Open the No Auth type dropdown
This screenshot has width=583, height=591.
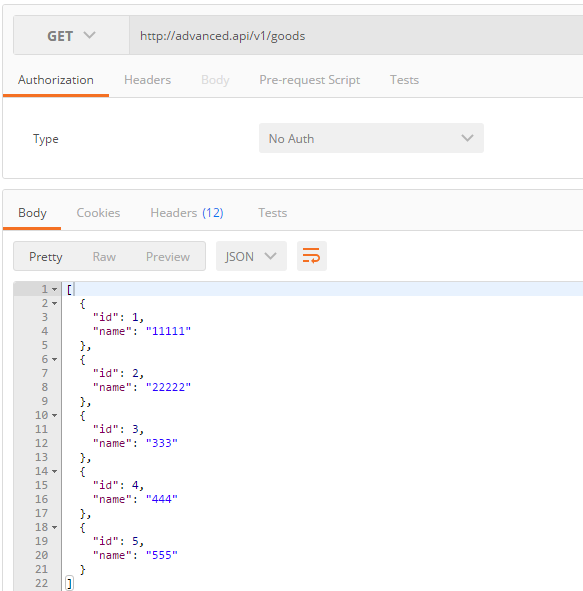[371, 138]
